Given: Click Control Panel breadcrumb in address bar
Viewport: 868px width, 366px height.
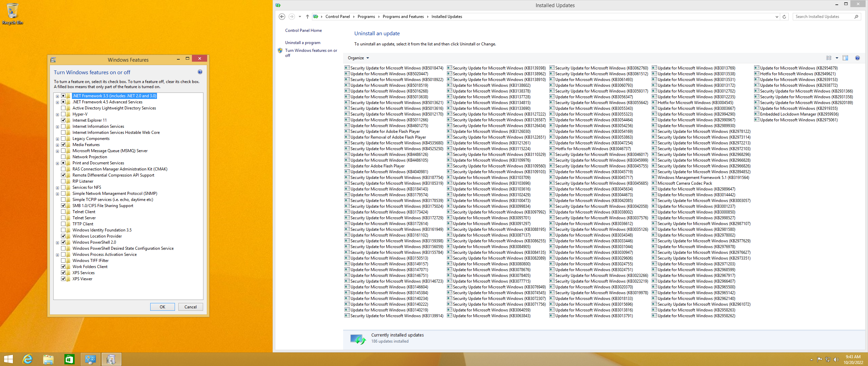Looking at the screenshot, I should pos(337,17).
